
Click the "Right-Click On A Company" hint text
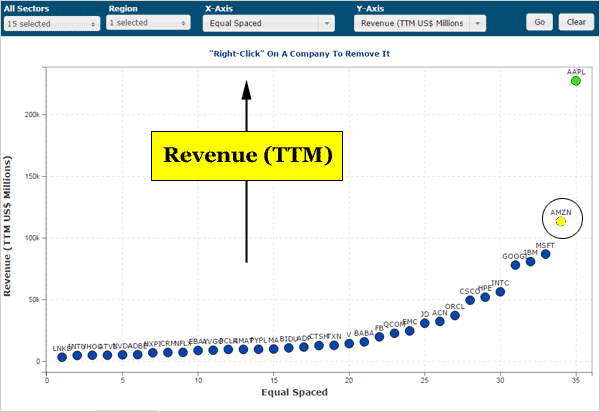(300, 54)
